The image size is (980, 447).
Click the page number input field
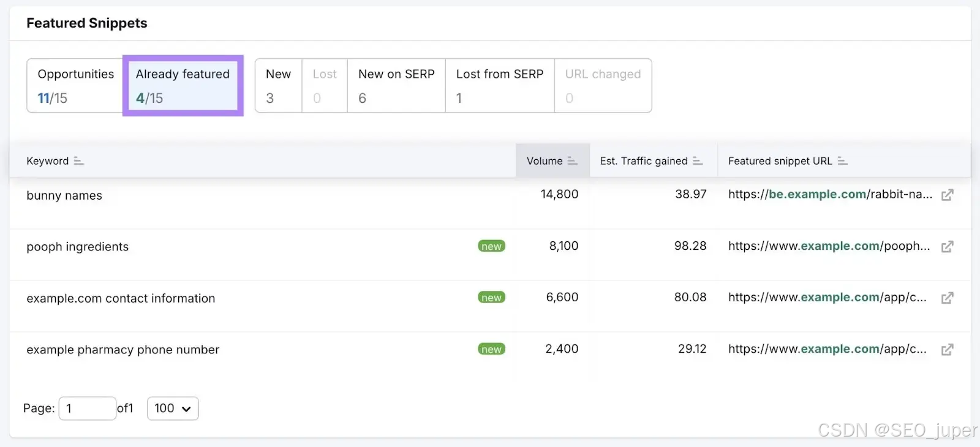(x=87, y=408)
